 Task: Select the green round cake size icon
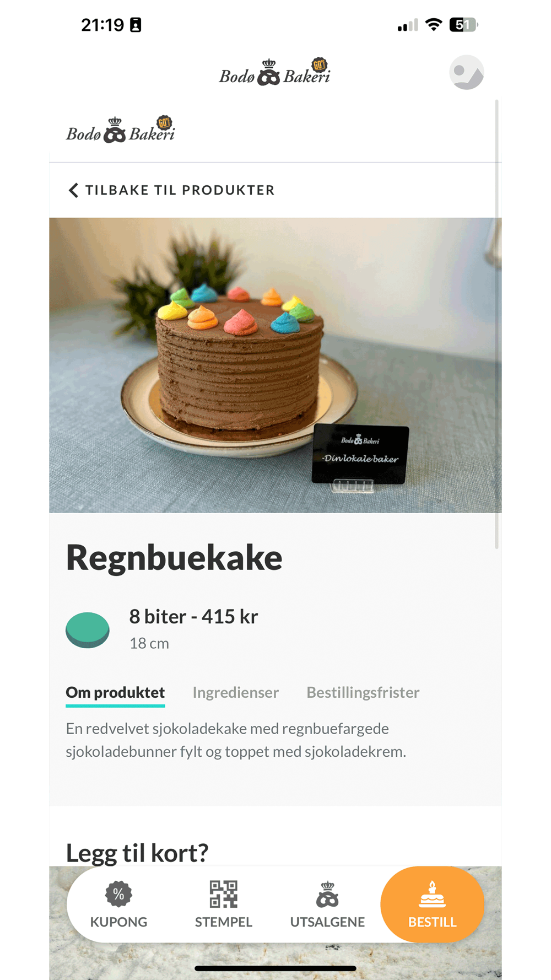(88, 630)
